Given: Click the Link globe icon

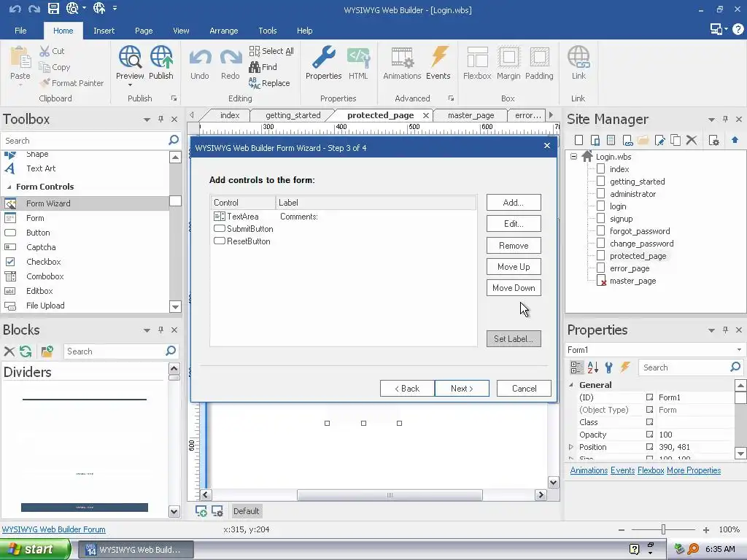Looking at the screenshot, I should (x=578, y=58).
